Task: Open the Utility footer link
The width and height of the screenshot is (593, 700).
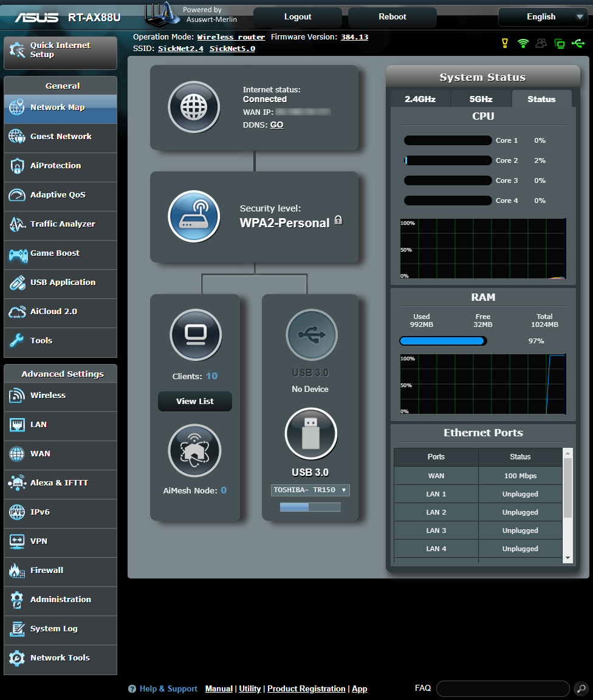Action: pos(250,689)
